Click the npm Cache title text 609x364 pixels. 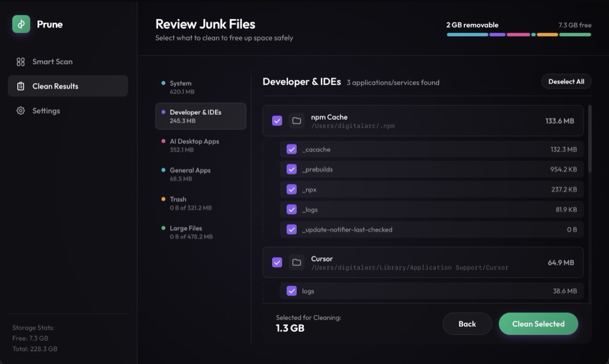pos(329,117)
